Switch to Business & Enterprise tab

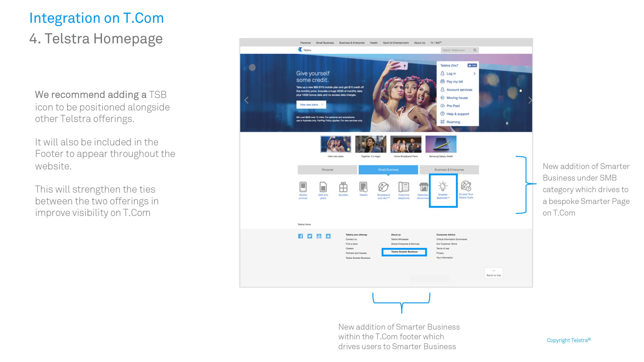point(449,170)
